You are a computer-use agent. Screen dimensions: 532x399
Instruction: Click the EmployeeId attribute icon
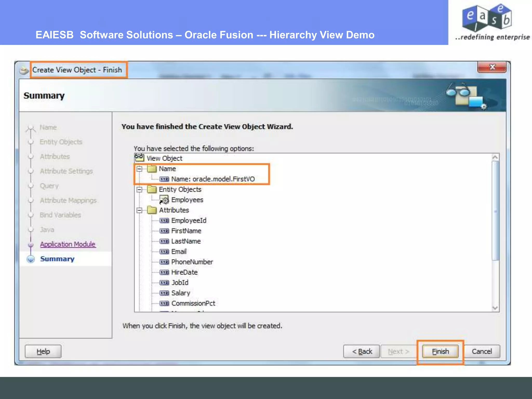click(x=164, y=221)
